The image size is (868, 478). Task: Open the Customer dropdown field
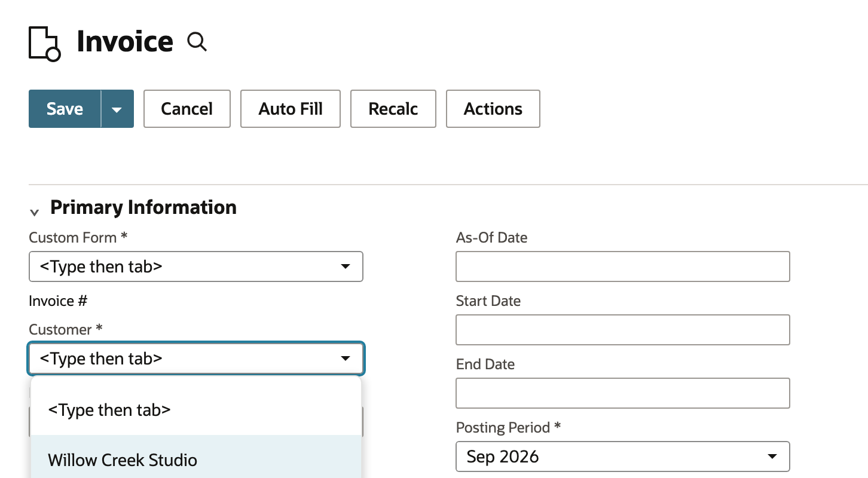(x=196, y=358)
